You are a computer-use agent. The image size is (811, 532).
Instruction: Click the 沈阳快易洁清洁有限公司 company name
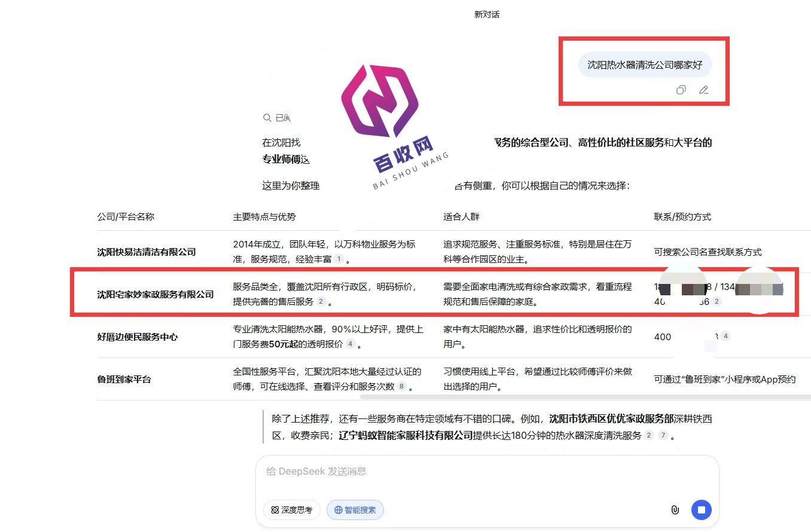click(147, 252)
